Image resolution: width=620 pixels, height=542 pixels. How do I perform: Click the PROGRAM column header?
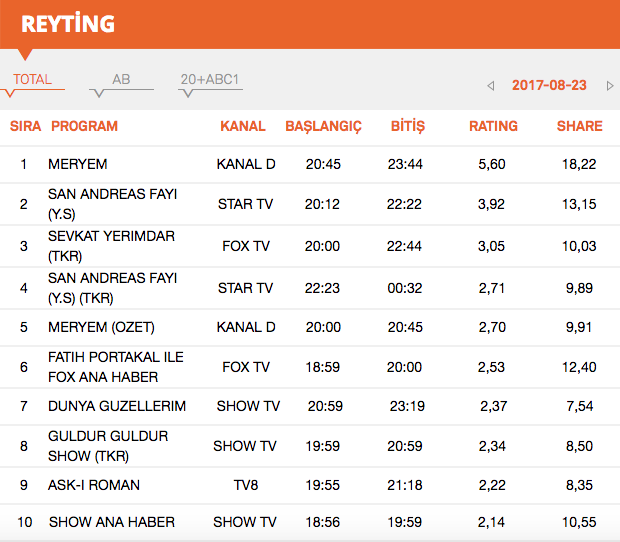coord(84,126)
